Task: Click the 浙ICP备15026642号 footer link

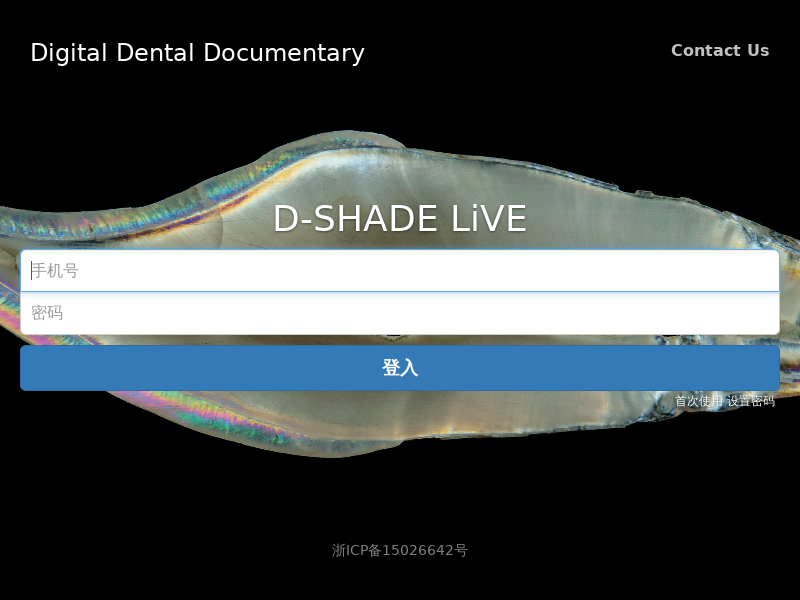Action: [x=400, y=551]
